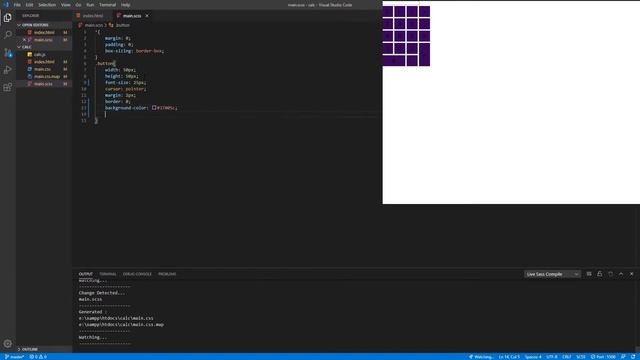Image resolution: width=640 pixels, height=360 pixels.
Task: Click the SCSS language mode indicator
Action: [x=581, y=357]
